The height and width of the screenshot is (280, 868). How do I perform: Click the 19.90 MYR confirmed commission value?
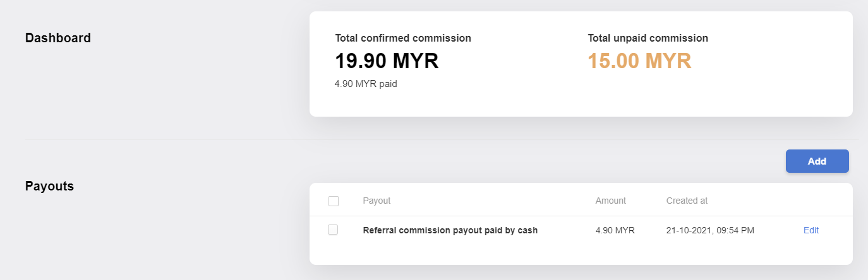coord(387,61)
